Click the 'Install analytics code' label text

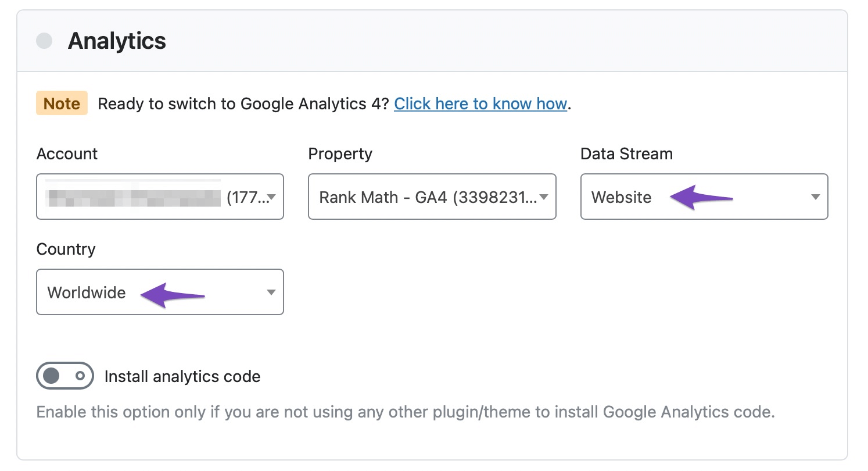coord(182,376)
